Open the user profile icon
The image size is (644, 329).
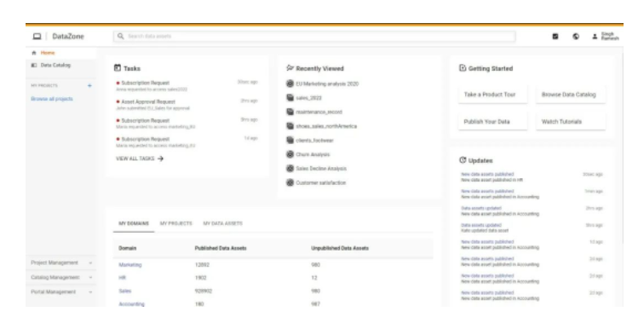(595, 36)
